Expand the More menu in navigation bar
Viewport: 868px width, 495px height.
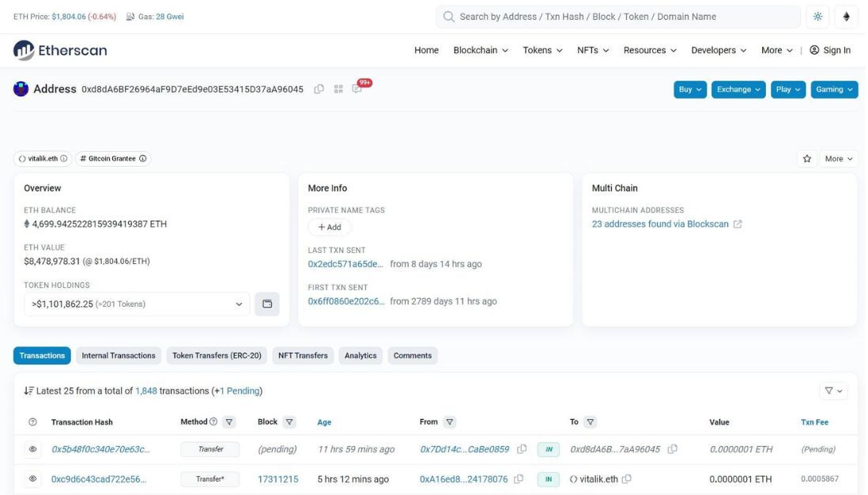click(x=776, y=50)
